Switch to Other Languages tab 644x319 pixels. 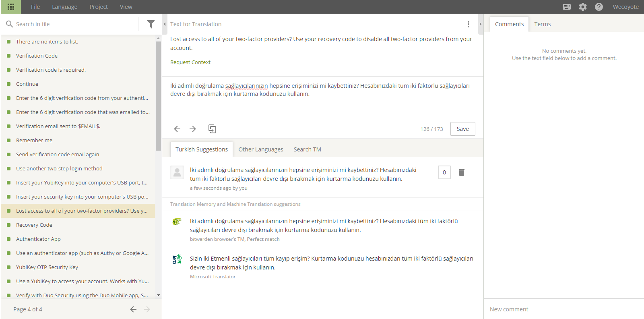[261, 149]
